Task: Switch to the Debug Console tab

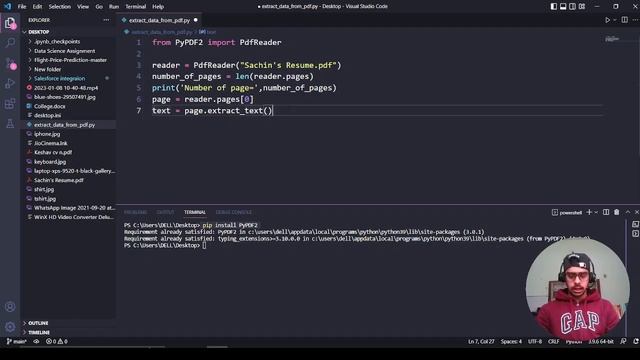Action: pos(233,212)
